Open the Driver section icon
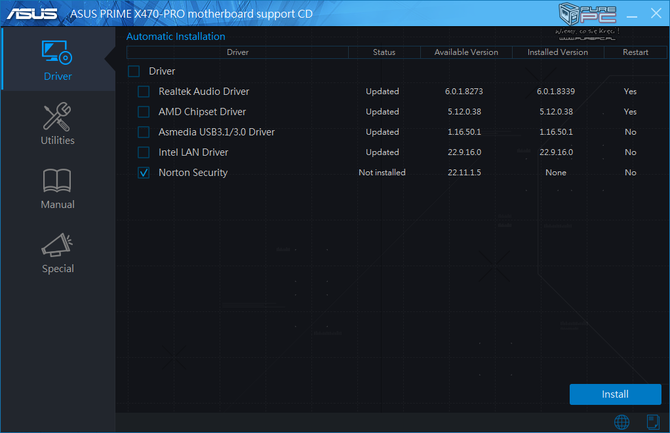Viewport: 670px width, 433px height. [57, 53]
